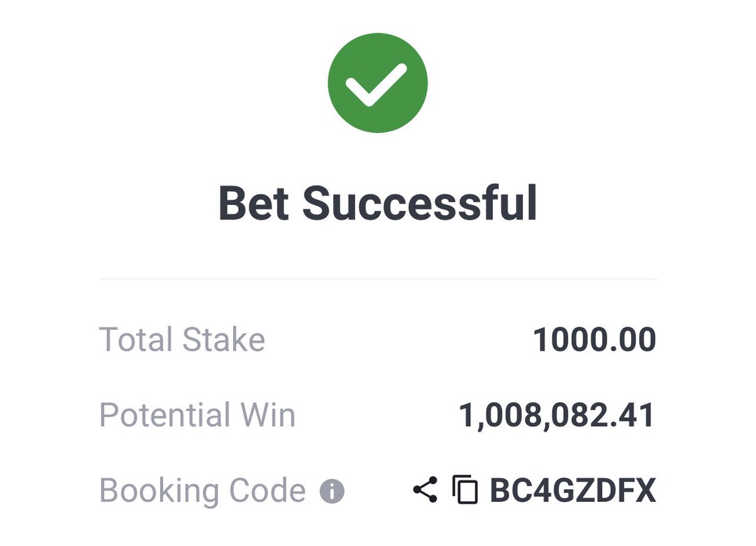Click the share icon beside booking code
Screen dimensions: 756x546
click(425, 490)
